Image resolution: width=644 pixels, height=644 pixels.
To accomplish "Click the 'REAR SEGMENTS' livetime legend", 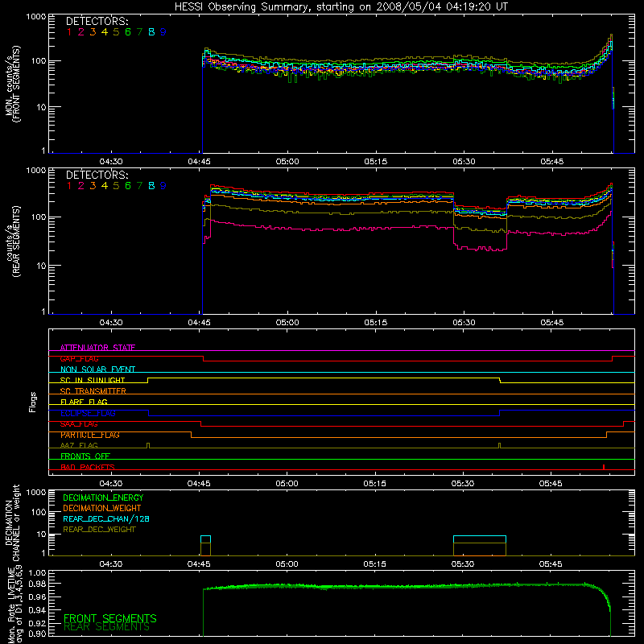I will (x=107, y=627).
